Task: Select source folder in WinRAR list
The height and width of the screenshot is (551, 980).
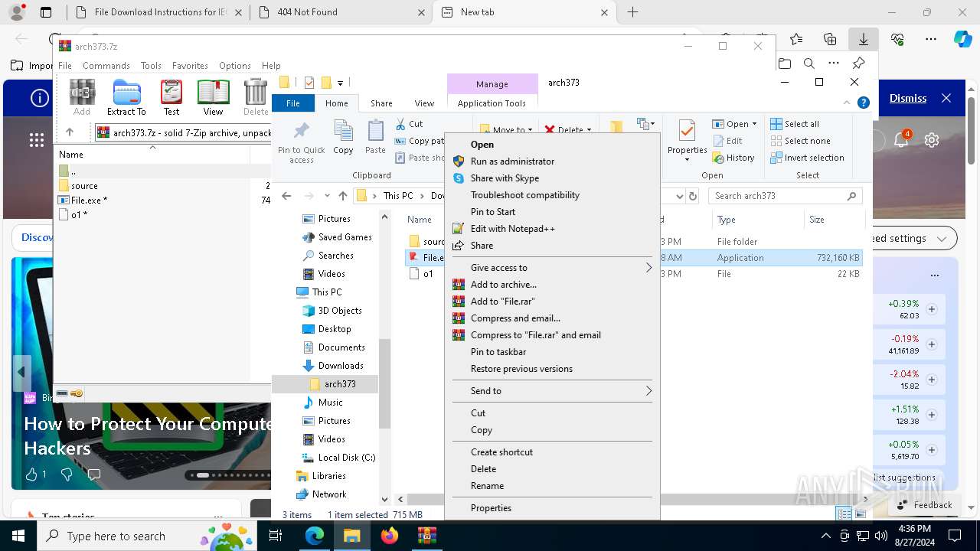Action: pos(84,186)
